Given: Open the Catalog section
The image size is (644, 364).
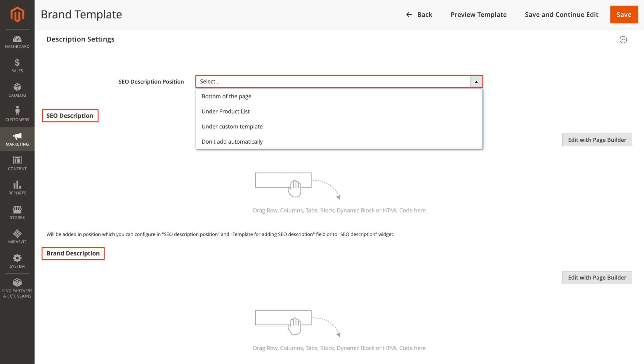Looking at the screenshot, I should click(17, 90).
